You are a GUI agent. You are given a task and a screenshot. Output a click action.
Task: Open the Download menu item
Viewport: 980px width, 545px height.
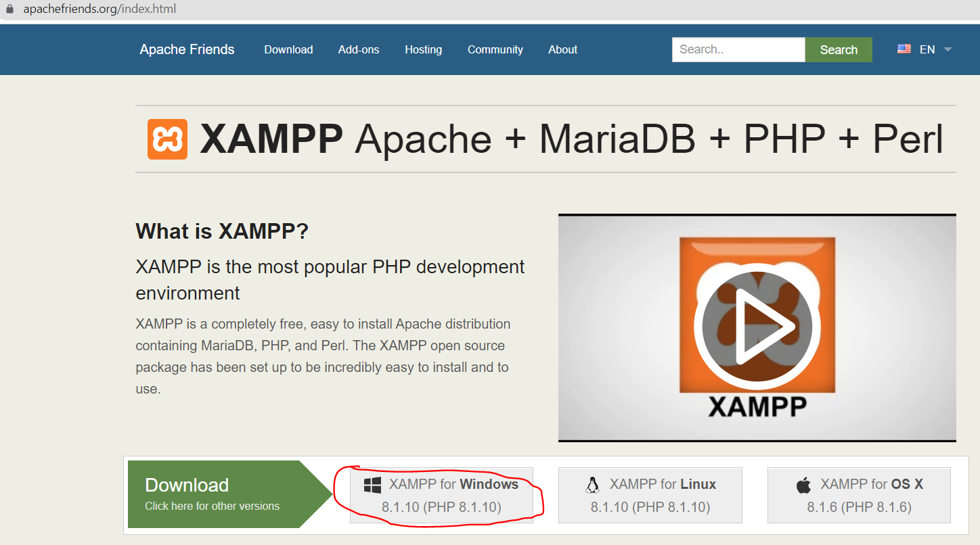coord(288,49)
